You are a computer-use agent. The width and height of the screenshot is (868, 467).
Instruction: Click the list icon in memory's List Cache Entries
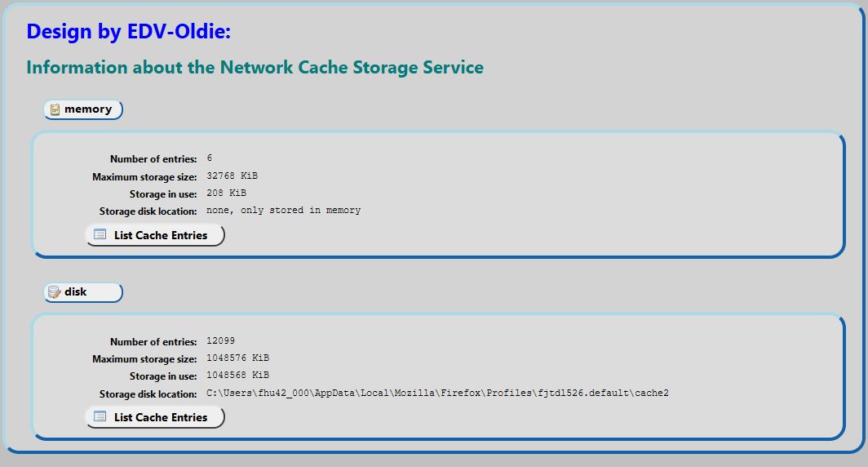tap(100, 235)
